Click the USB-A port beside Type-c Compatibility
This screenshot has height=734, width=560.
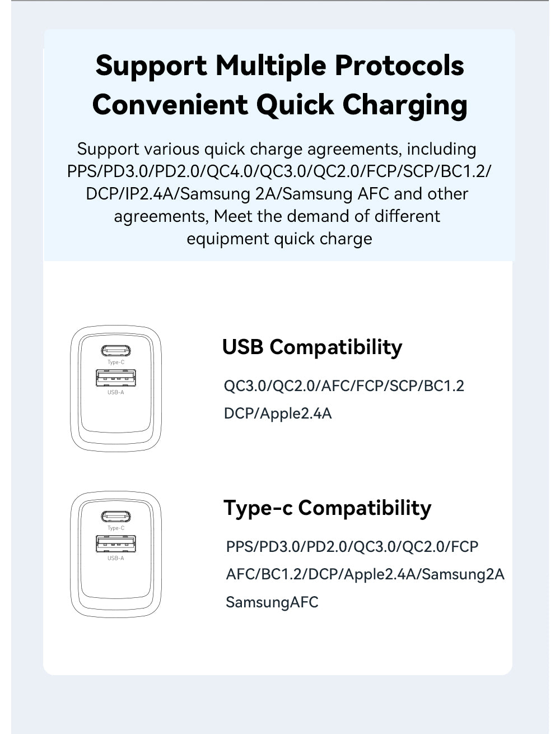point(115,544)
